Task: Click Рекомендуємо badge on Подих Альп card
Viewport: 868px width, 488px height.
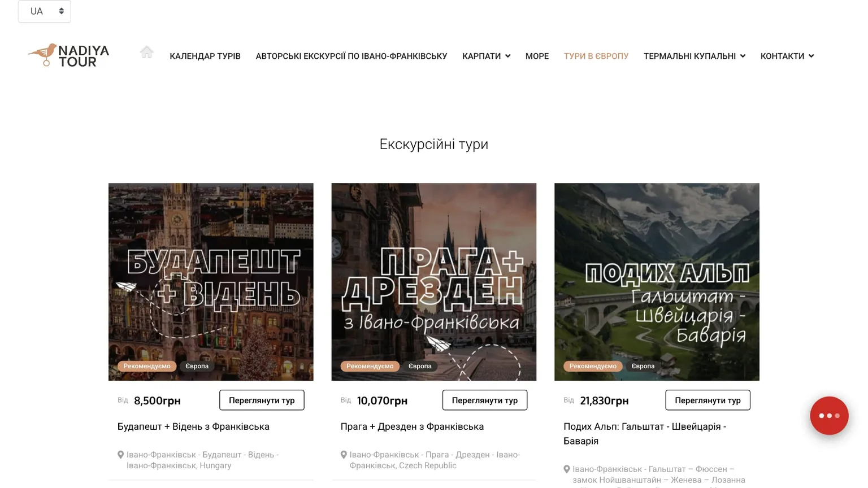Action: [593, 366]
